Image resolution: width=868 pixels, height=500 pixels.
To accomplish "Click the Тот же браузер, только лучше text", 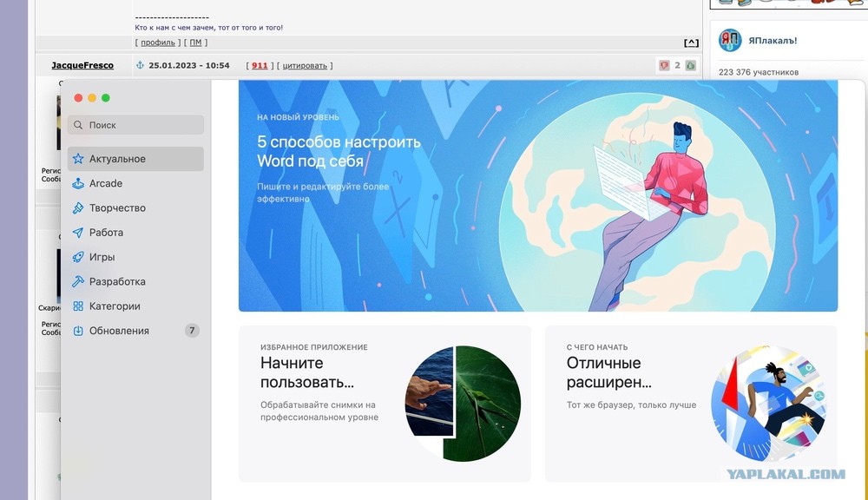I will (x=631, y=405).
